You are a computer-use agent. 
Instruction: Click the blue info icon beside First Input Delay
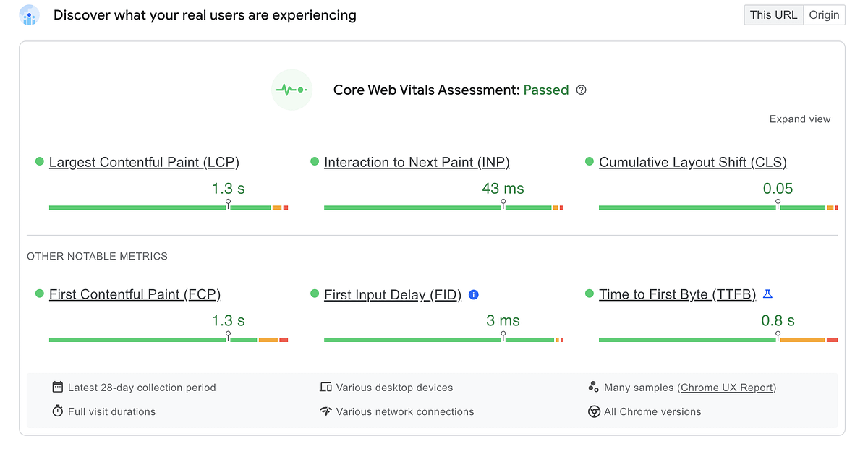[x=474, y=294]
